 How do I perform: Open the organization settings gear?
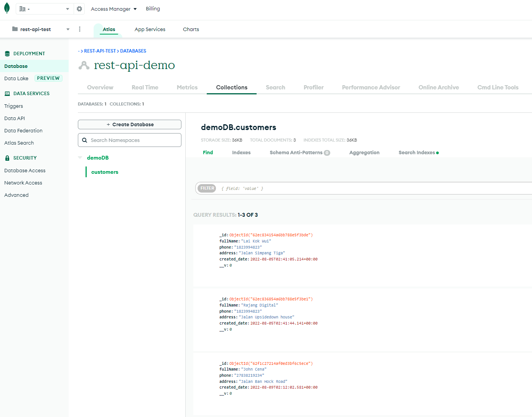point(79,8)
